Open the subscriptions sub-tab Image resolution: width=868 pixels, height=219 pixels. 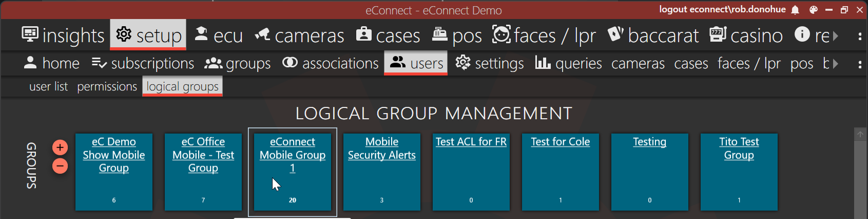click(x=143, y=63)
